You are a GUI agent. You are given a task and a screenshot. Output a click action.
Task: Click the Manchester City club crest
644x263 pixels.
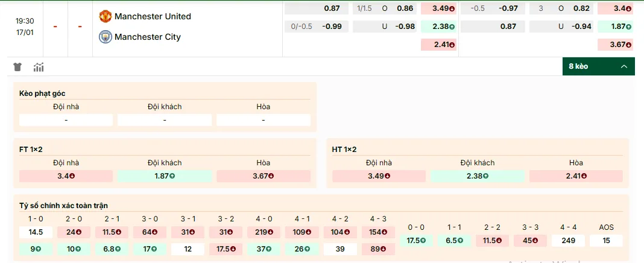point(106,37)
